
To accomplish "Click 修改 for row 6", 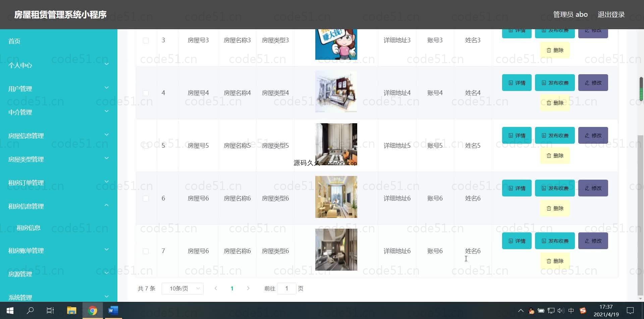I will point(593,188).
